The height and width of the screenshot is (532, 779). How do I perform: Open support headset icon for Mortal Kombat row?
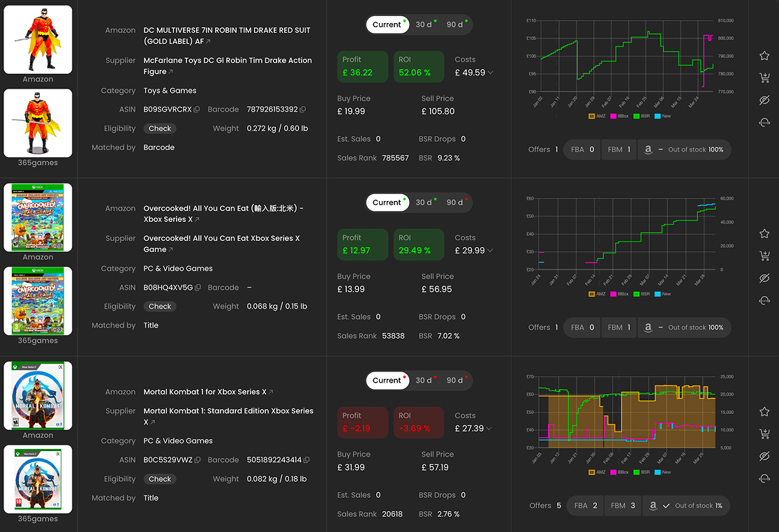pos(764,478)
